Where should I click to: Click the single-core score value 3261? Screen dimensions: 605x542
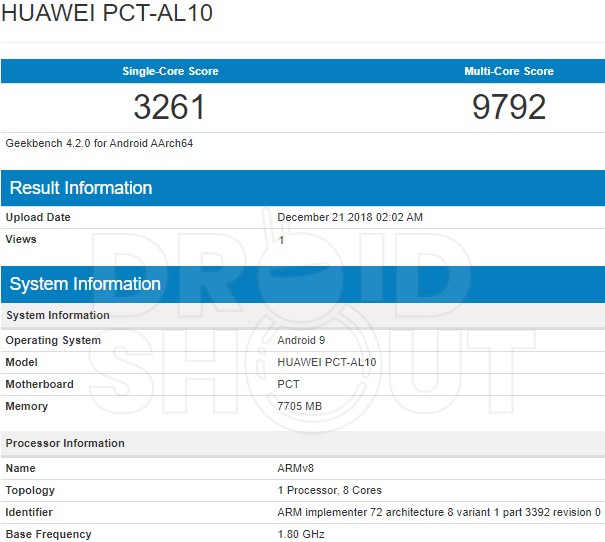[x=169, y=107]
